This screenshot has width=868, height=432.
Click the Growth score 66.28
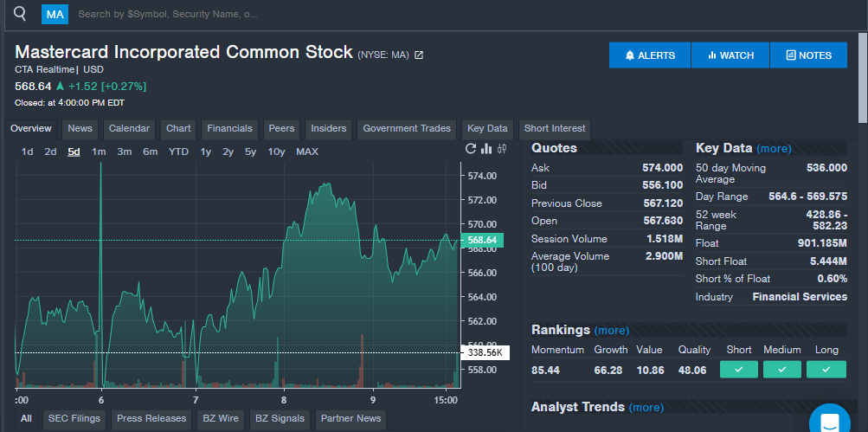(608, 370)
